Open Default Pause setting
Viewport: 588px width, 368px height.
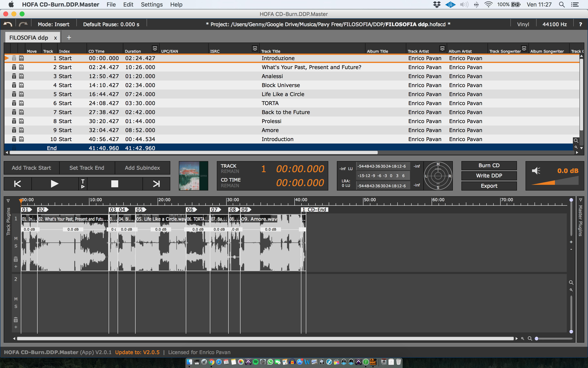111,24
